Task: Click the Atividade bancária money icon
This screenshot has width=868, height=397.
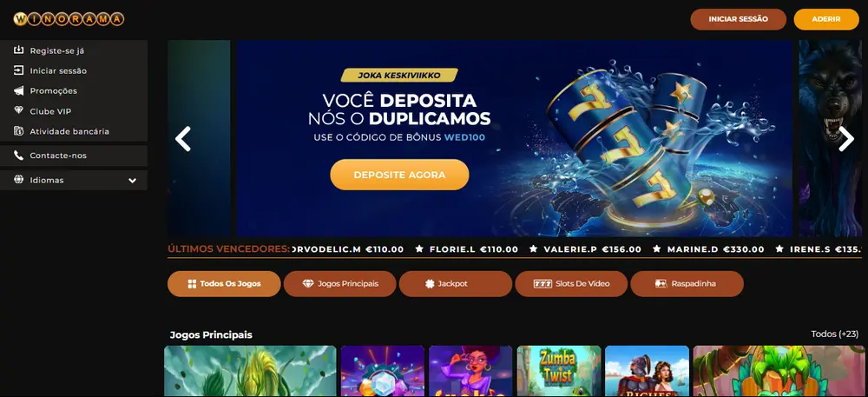Action: click(19, 131)
